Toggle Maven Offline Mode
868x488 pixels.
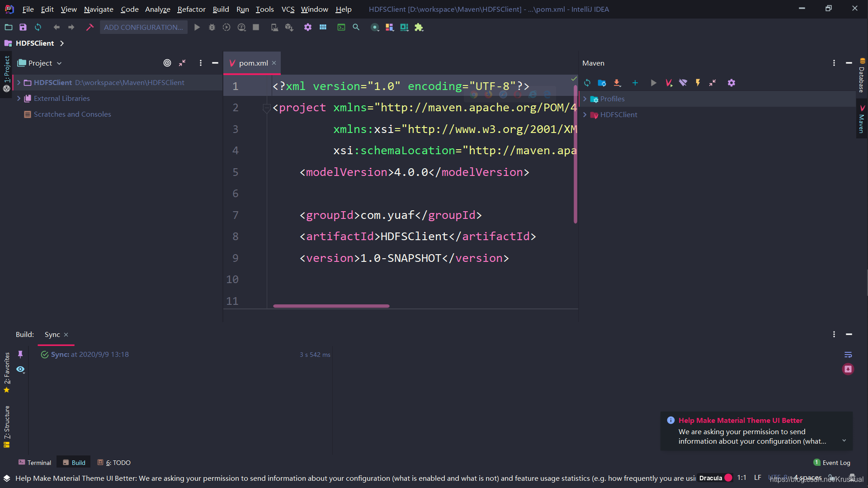683,83
